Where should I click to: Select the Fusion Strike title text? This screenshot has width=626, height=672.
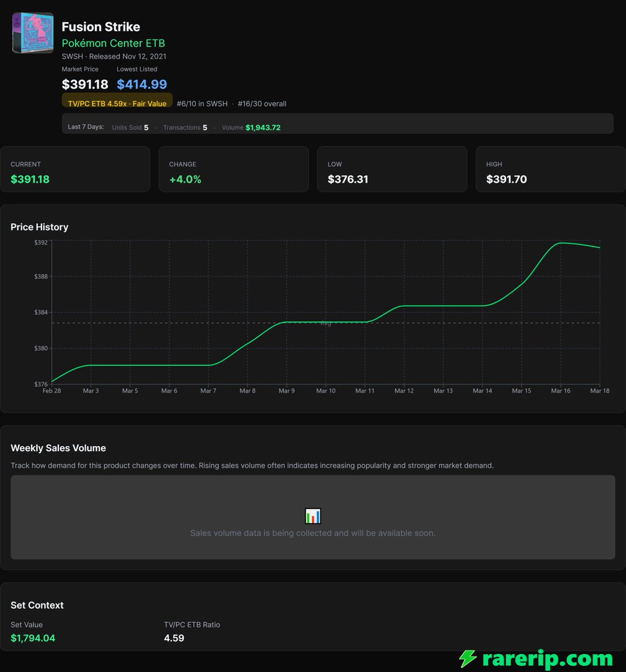coord(101,27)
